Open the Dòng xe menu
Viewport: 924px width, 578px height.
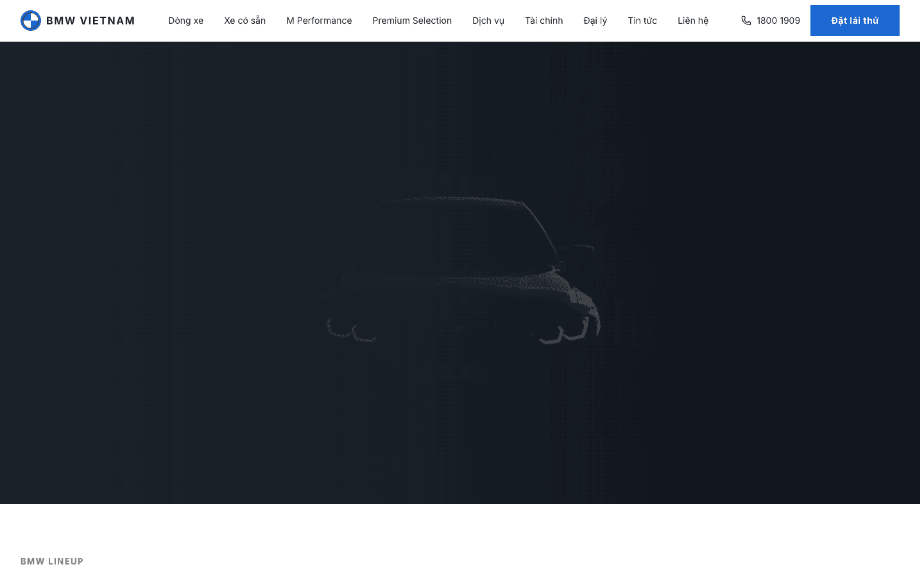click(186, 21)
